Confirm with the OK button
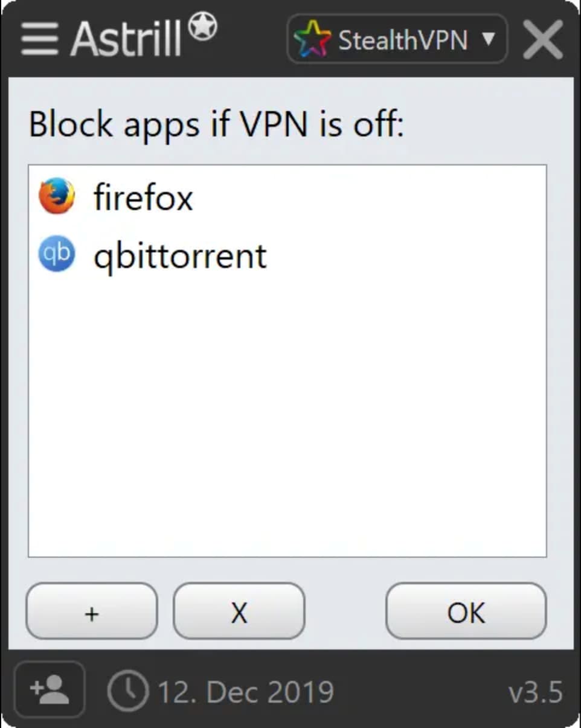This screenshot has height=728, width=581. tap(466, 611)
